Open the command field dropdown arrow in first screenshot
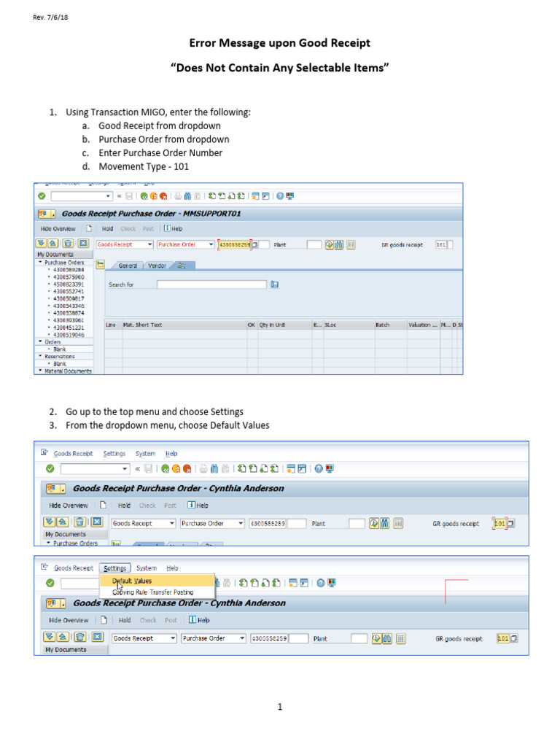Viewport: 560px width, 747px height. (108, 196)
